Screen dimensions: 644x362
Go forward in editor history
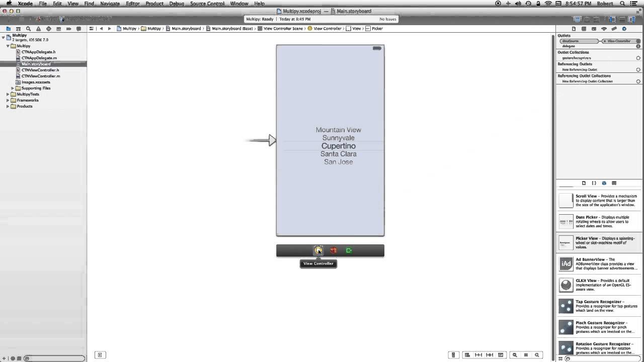click(x=109, y=29)
